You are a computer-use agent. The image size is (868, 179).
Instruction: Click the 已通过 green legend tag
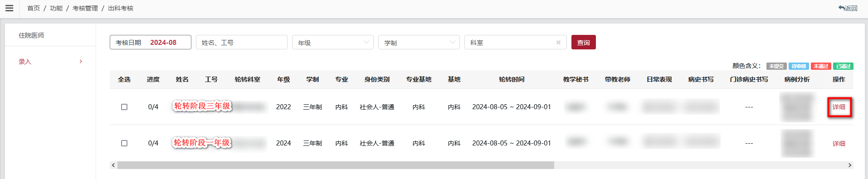click(x=843, y=66)
